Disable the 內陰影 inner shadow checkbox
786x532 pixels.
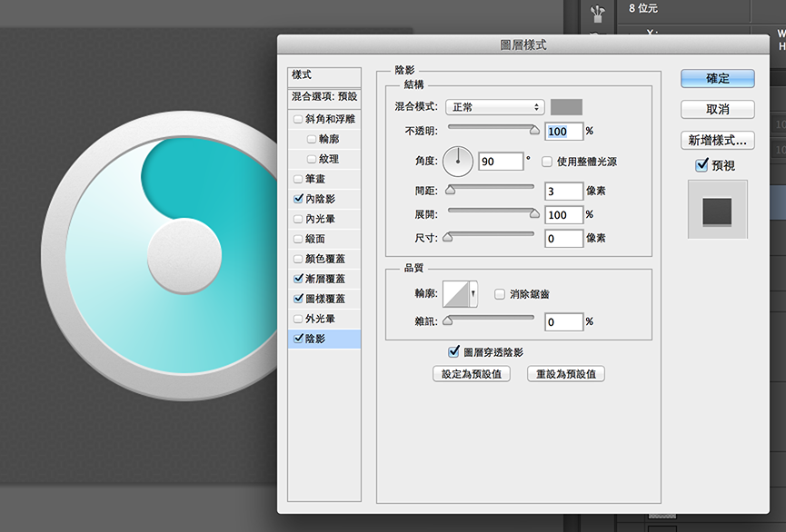coord(298,199)
